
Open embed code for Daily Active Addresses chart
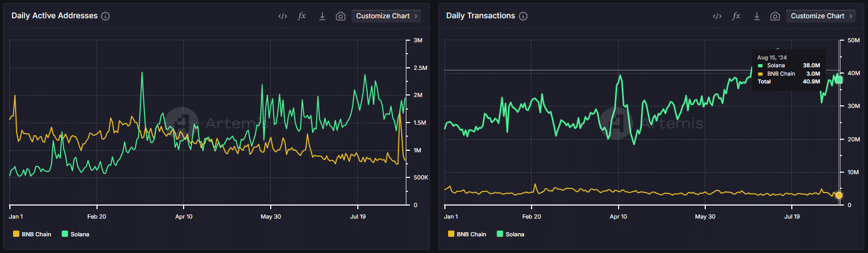point(283,16)
